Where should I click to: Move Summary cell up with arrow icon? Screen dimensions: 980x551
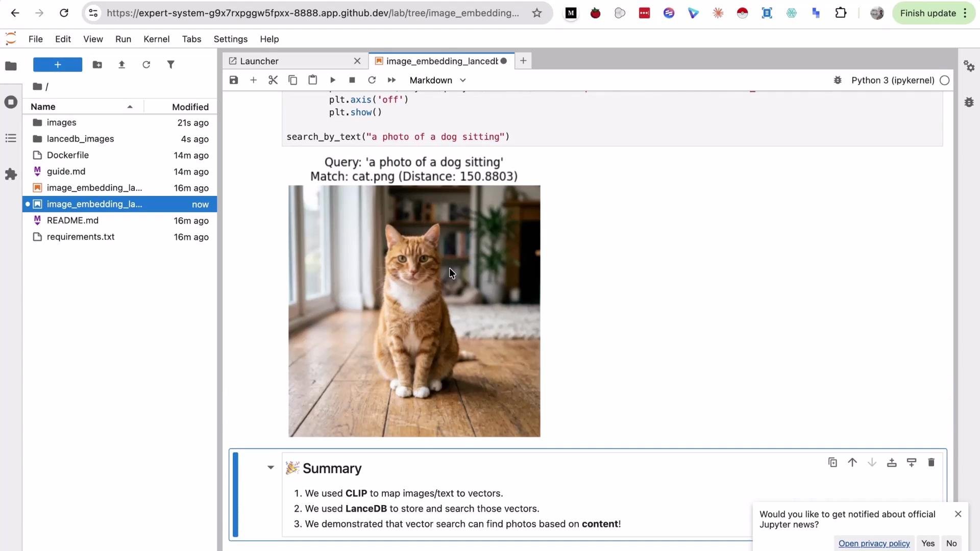pos(852,462)
